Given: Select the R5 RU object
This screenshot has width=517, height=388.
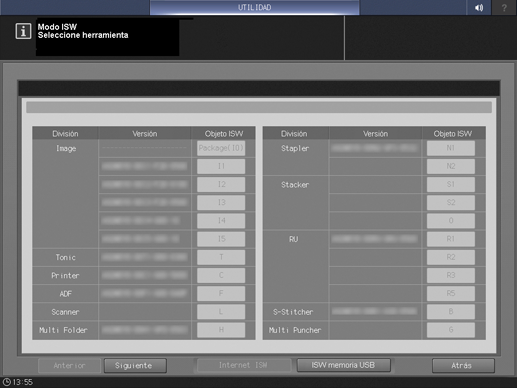Looking at the screenshot, I should tap(451, 293).
